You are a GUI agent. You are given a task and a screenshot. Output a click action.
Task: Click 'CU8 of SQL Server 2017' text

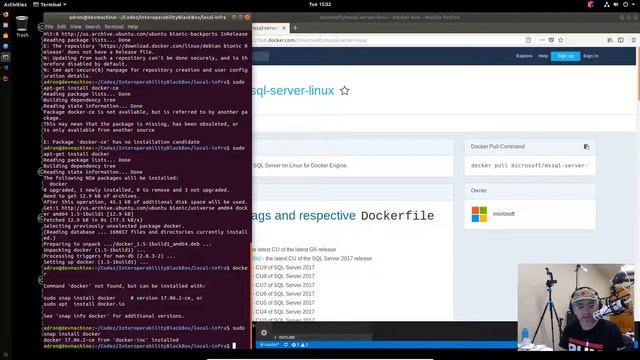coord(285,276)
